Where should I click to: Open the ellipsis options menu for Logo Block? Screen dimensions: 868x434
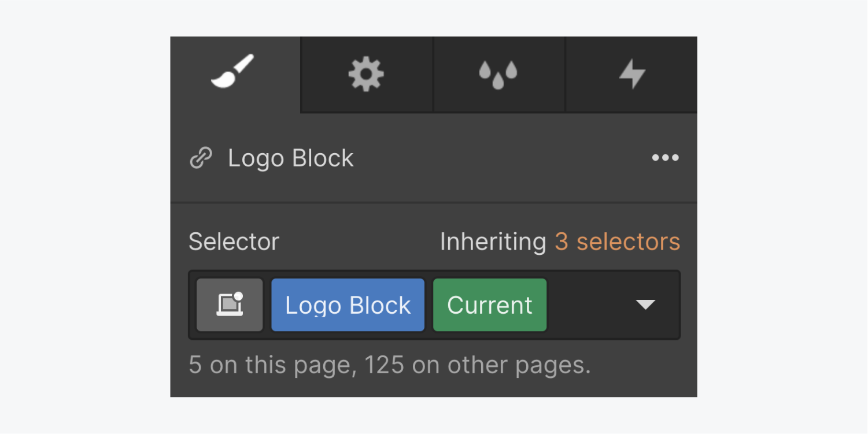(x=664, y=158)
